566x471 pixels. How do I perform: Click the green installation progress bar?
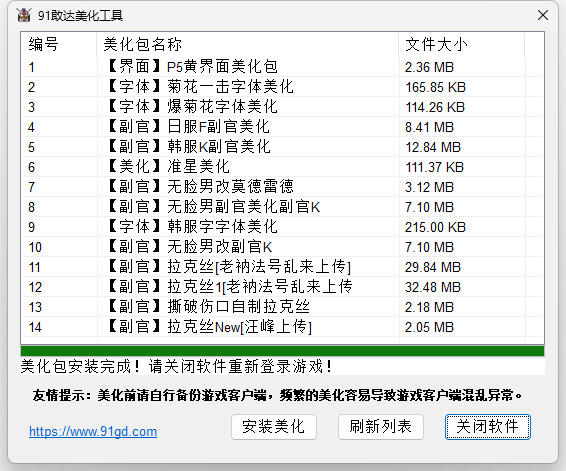pos(282,351)
